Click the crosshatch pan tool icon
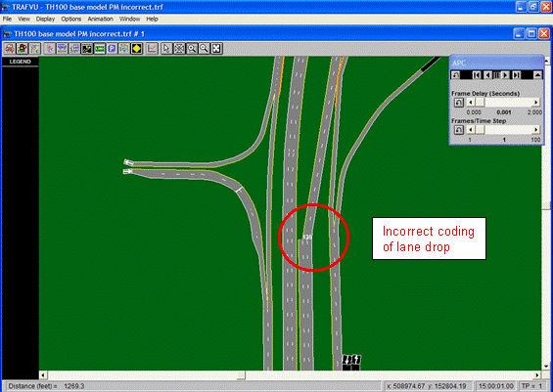 (x=179, y=49)
